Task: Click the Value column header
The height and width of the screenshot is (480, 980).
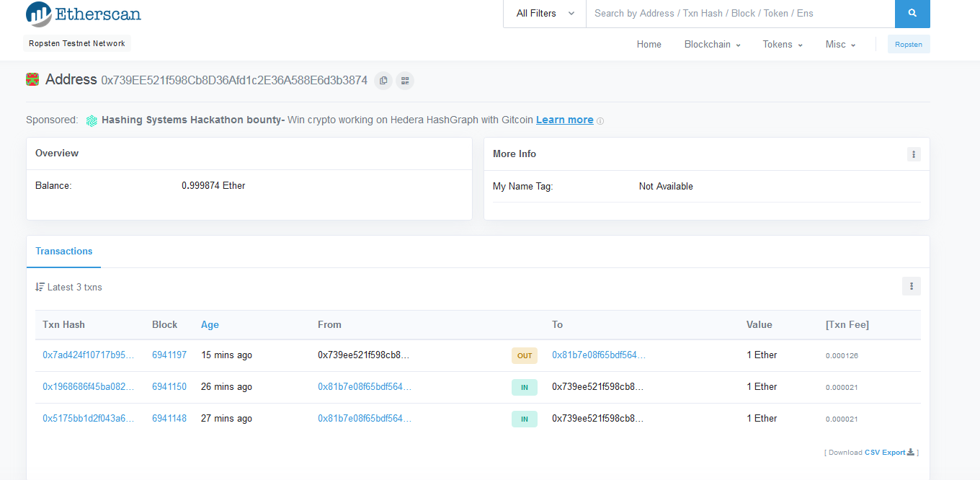Action: 759,325
